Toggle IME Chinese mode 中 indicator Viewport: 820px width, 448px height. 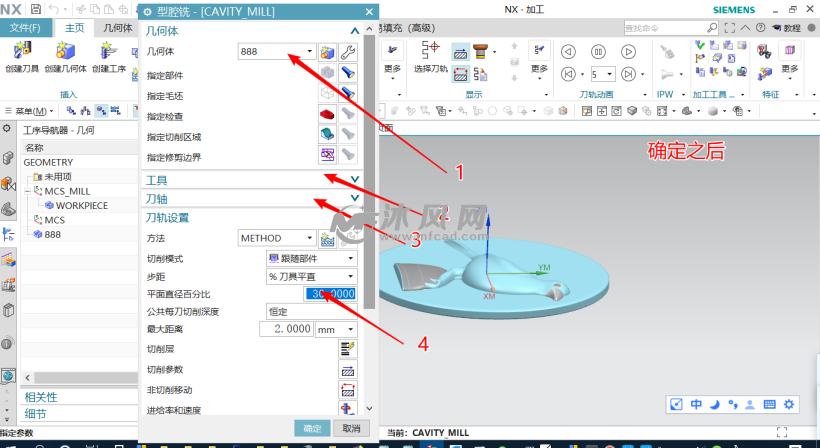[x=696, y=404]
